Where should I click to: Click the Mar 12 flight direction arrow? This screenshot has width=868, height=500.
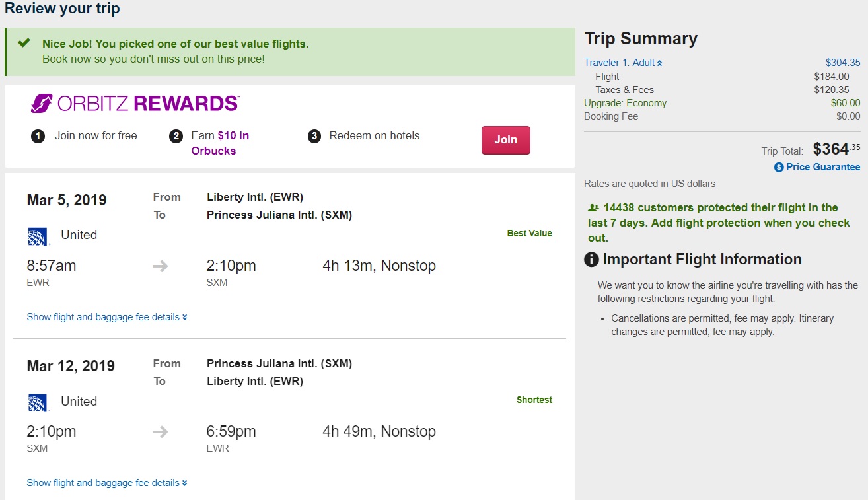point(161,432)
